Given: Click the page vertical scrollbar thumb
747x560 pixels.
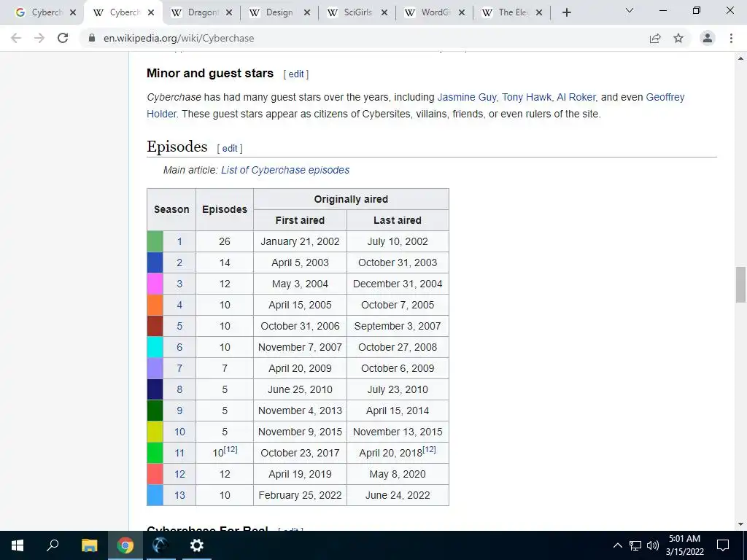Looking at the screenshot, I should 740,284.
